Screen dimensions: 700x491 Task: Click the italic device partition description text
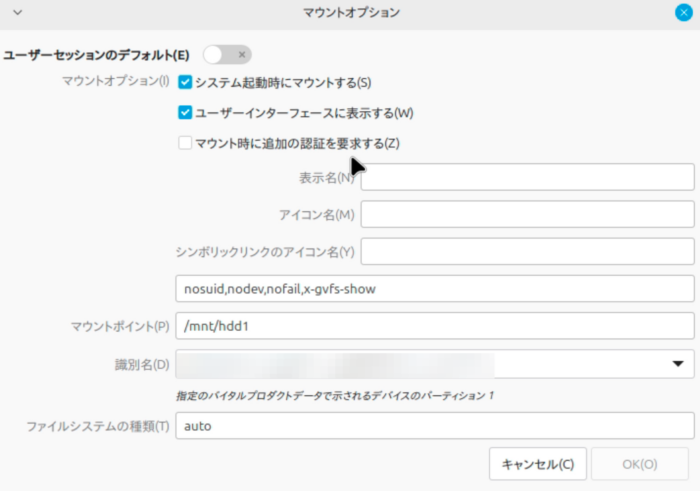point(334,396)
